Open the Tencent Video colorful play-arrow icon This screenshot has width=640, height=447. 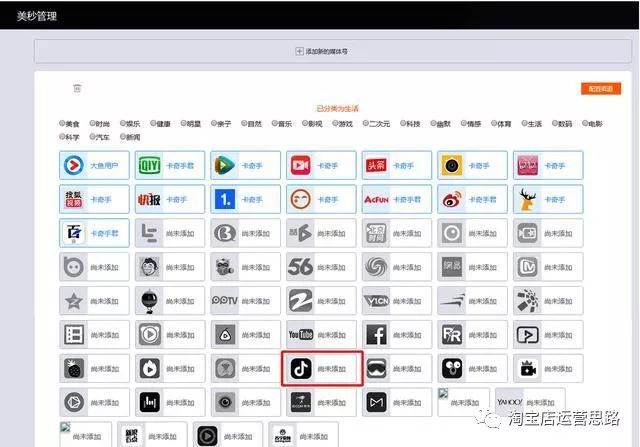pyautogui.click(x=225, y=165)
